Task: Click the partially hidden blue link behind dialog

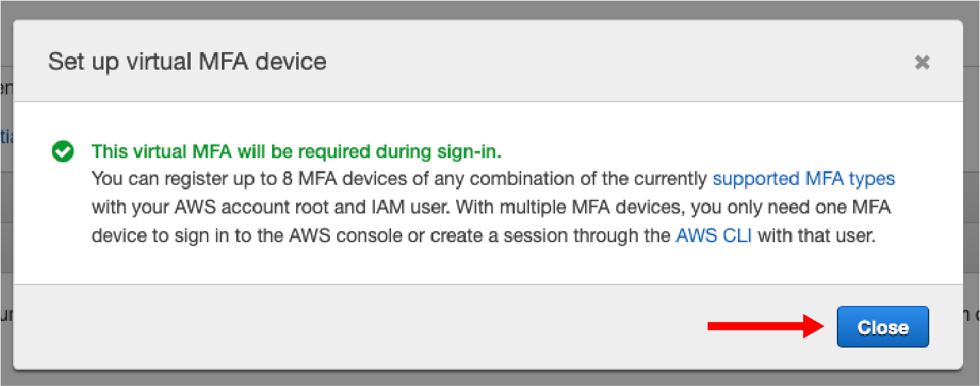Action: coord(6,137)
